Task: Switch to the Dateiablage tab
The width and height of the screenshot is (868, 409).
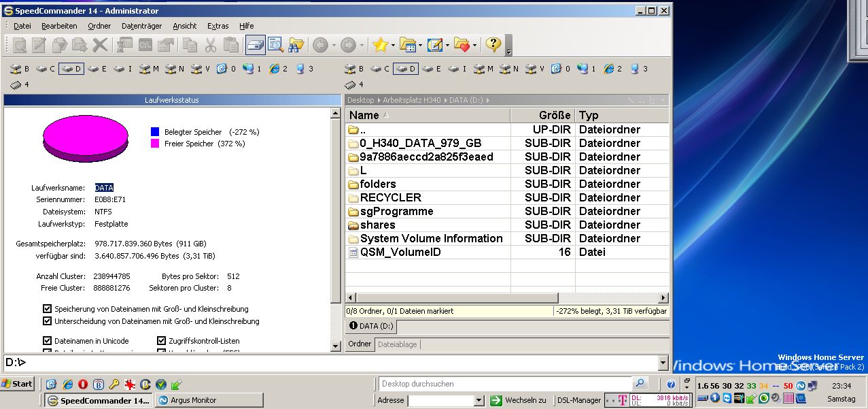Action: [397, 344]
